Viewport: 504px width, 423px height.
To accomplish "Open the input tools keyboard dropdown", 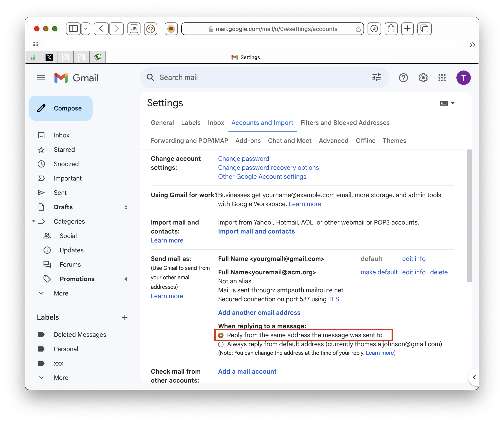I will (x=447, y=103).
